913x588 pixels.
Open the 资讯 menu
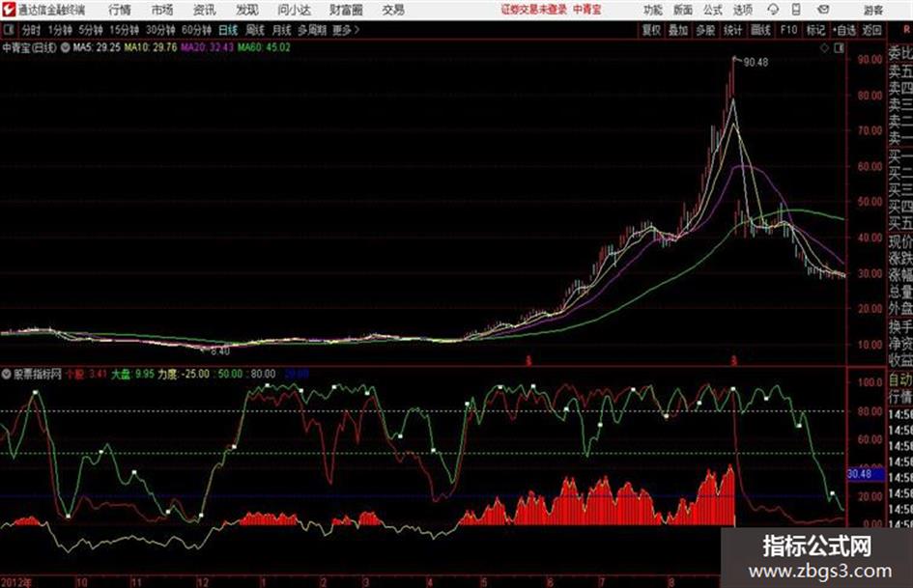(x=205, y=10)
